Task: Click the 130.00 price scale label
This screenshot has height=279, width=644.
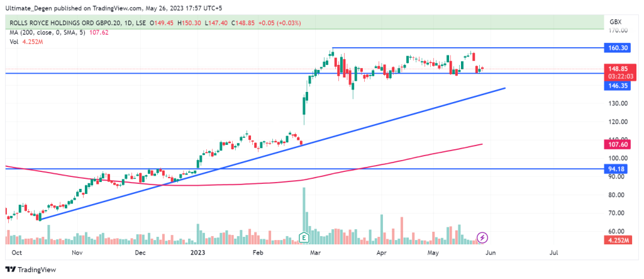Action: (x=618, y=104)
